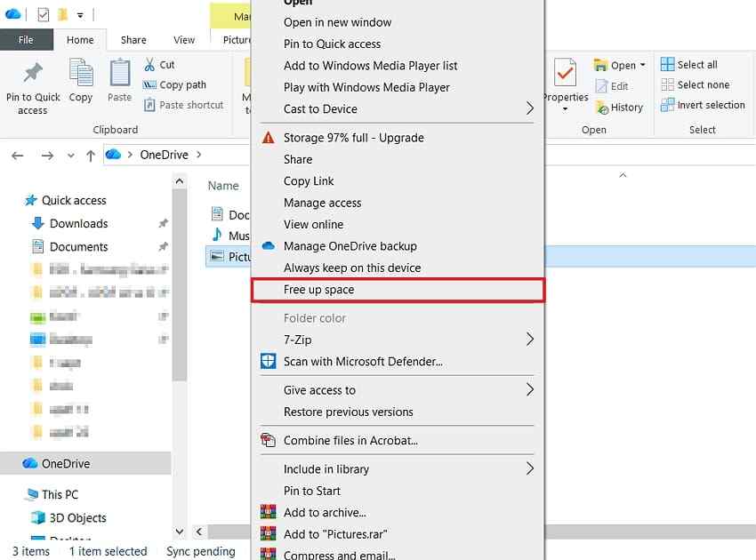Click Paste shortcut in the ribbon
This screenshot has height=560, width=756.
[184, 105]
